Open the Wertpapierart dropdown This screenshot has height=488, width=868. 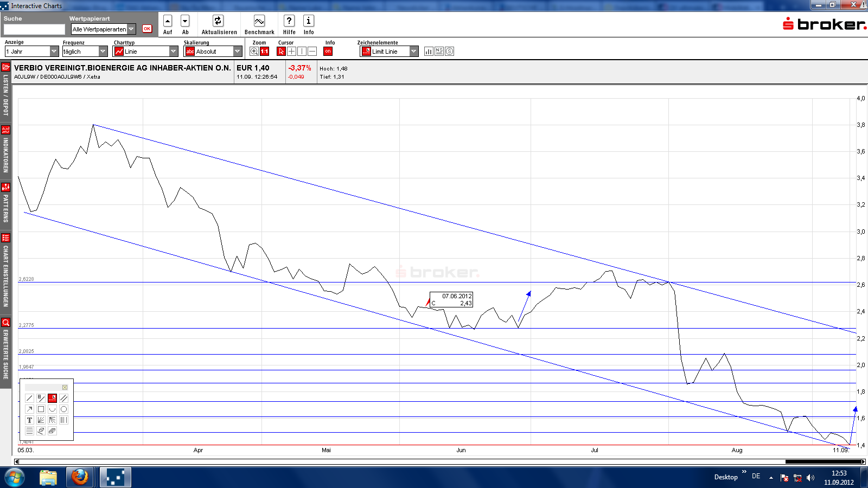coord(104,29)
